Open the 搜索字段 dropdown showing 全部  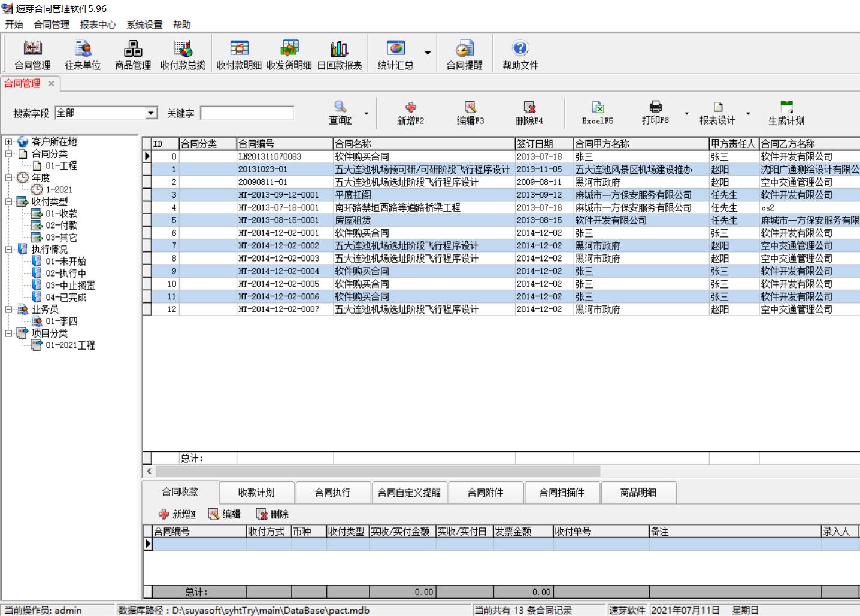[x=152, y=113]
